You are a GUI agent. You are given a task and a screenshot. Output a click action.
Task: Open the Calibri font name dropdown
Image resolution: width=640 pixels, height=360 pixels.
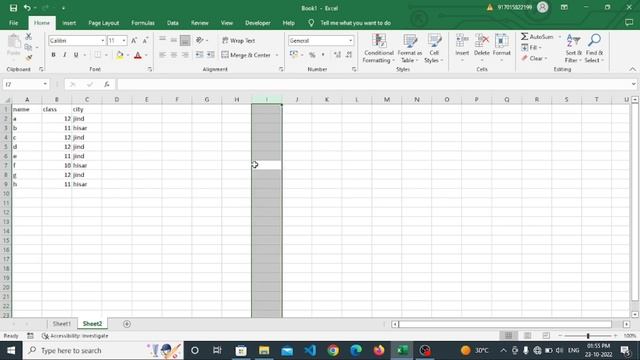click(x=102, y=40)
